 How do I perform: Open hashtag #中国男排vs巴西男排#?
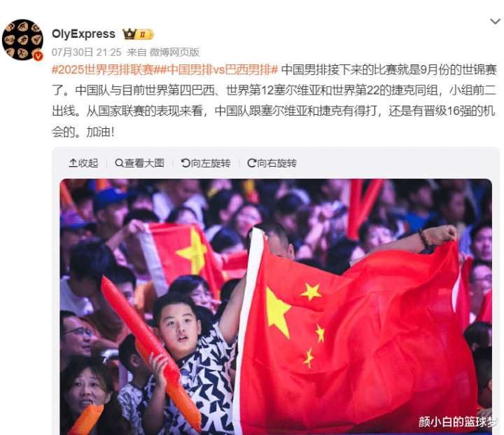point(216,69)
